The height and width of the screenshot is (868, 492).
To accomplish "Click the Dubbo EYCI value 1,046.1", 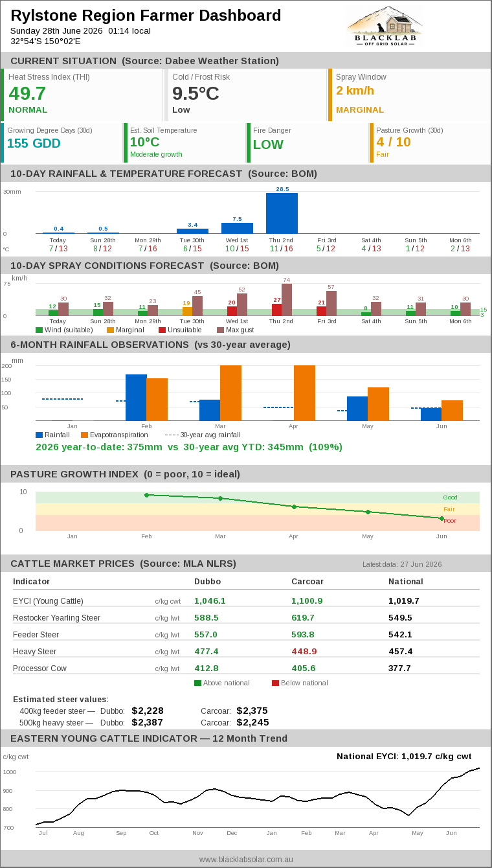I will click(210, 601).
